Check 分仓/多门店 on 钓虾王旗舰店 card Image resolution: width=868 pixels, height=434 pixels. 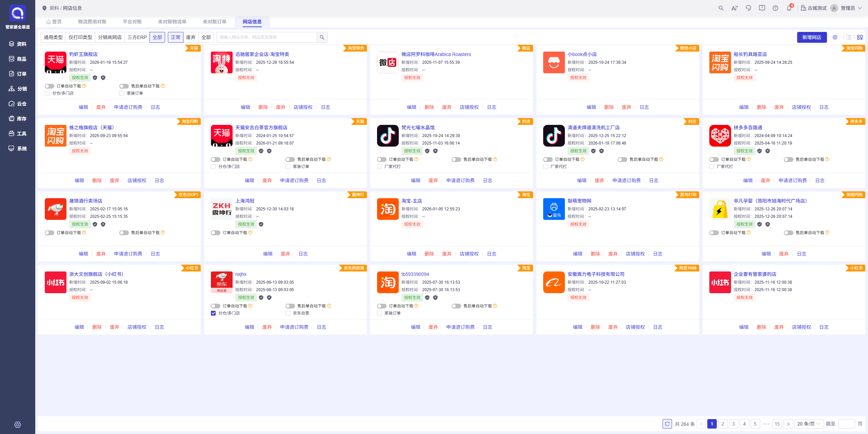[47, 93]
